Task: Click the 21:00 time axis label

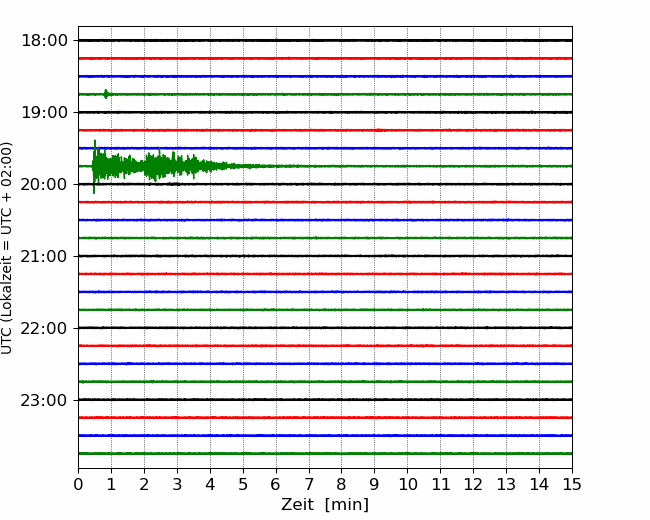Action: [x=44, y=256]
